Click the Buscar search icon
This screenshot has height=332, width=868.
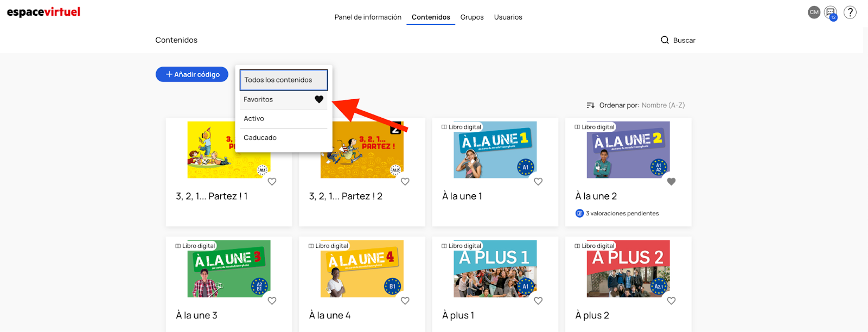point(665,40)
